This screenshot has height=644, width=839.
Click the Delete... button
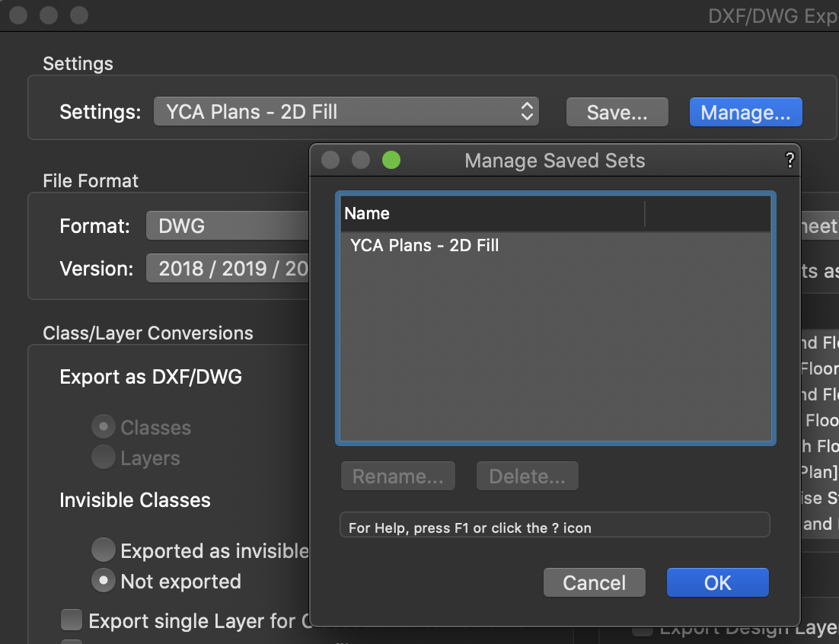coord(527,477)
